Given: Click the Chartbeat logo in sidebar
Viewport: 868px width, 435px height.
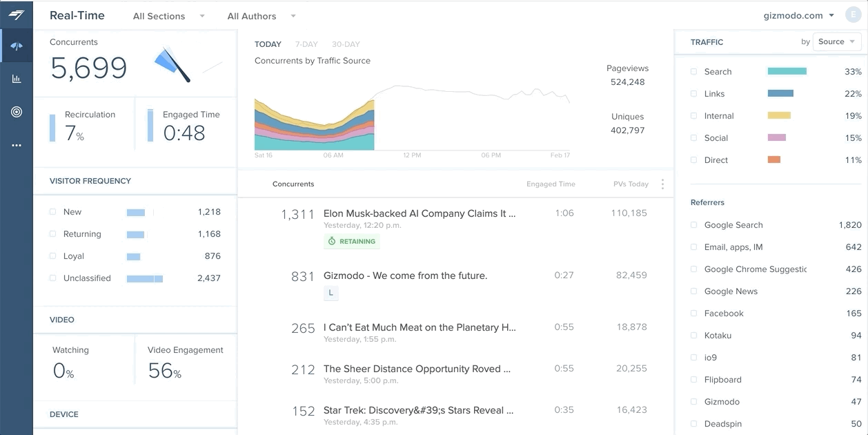Looking at the screenshot, I should (x=17, y=15).
